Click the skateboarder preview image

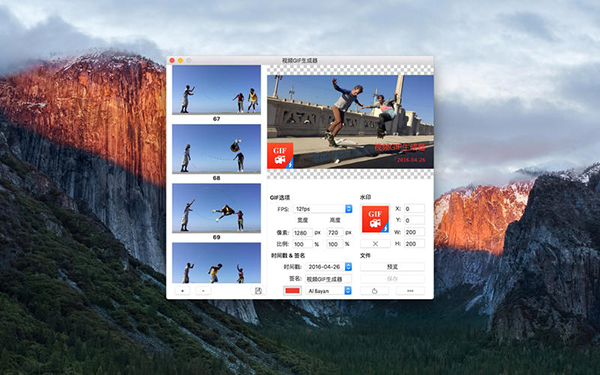[350, 122]
